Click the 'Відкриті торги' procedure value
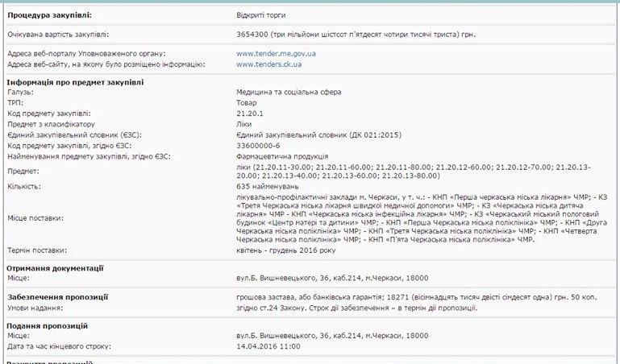620x364 pixels. click(261, 15)
